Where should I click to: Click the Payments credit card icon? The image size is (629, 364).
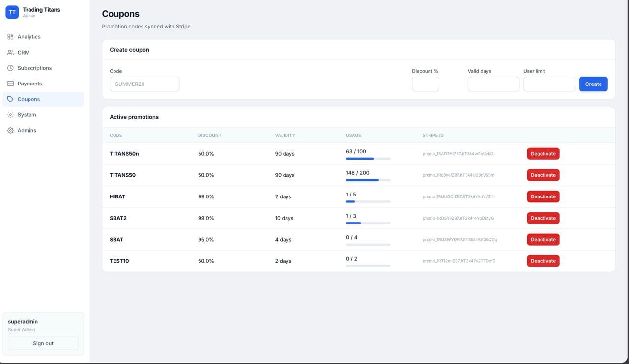pos(10,84)
